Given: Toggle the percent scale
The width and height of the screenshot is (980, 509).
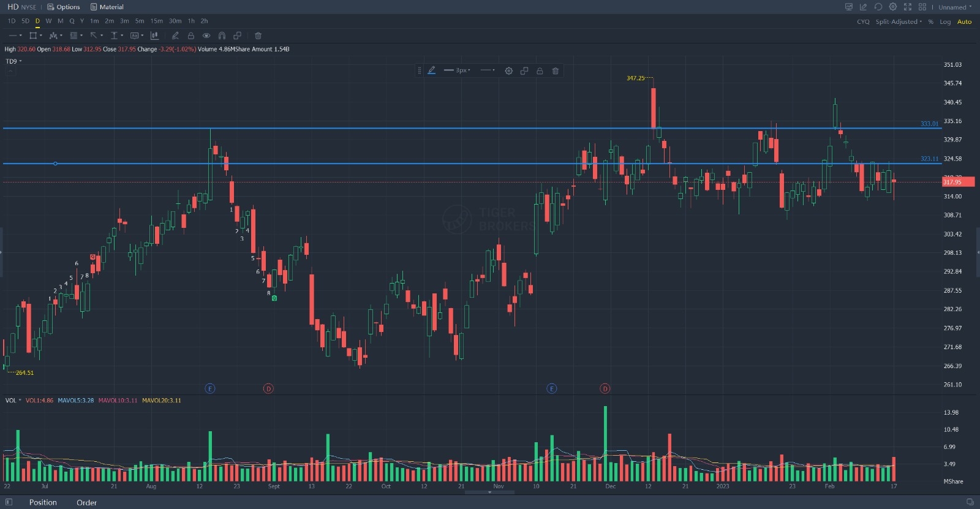Looking at the screenshot, I should click(931, 21).
